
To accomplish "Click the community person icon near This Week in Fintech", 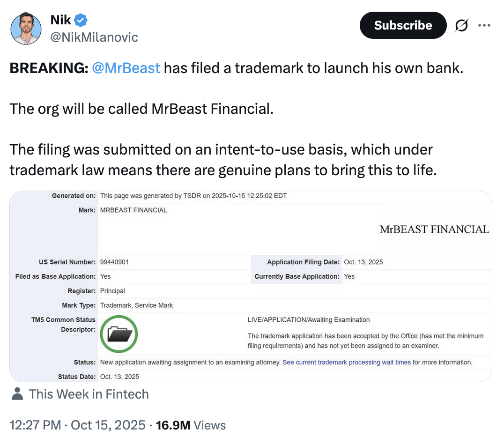I will click(17, 393).
